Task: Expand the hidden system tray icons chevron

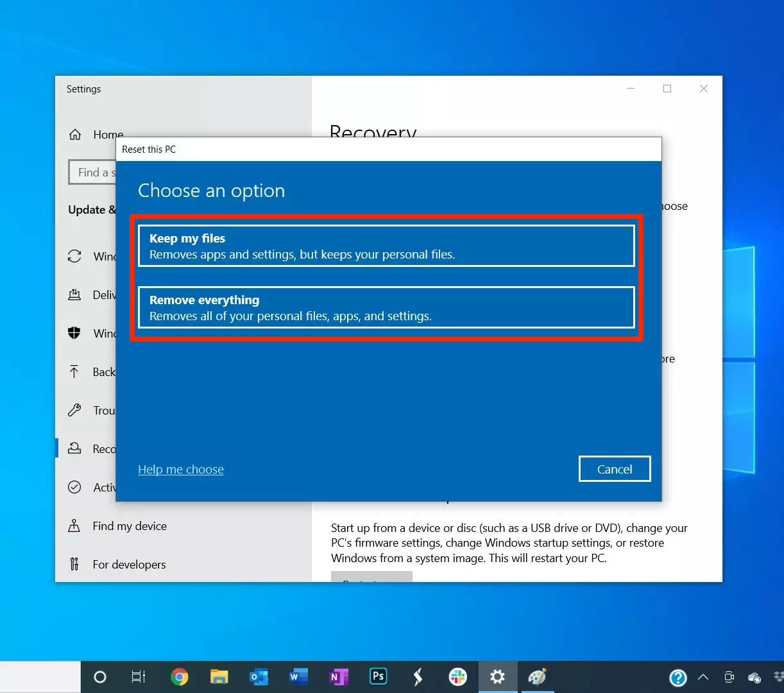Action: pyautogui.click(x=703, y=678)
